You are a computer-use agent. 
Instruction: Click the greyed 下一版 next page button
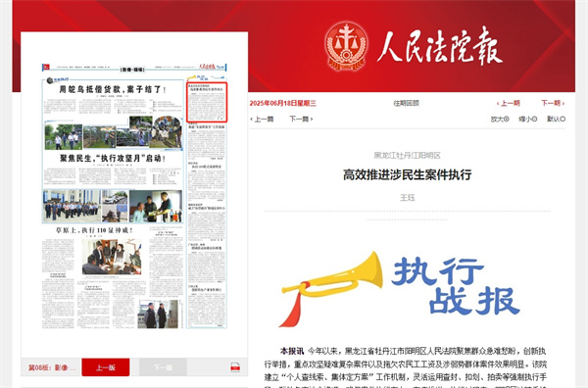[163, 367]
